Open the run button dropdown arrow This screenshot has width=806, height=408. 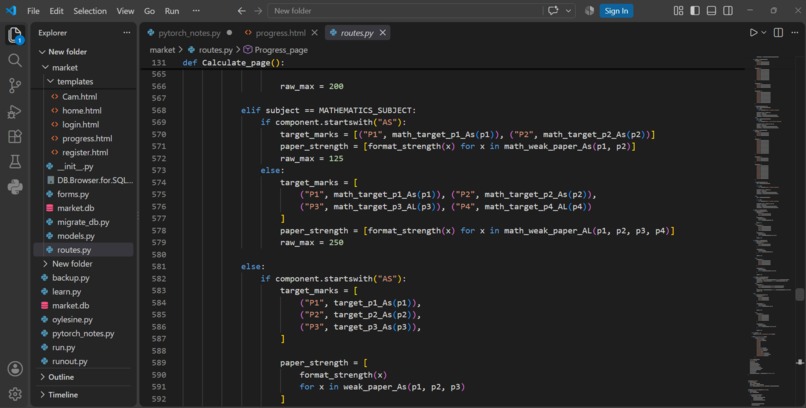pos(764,32)
